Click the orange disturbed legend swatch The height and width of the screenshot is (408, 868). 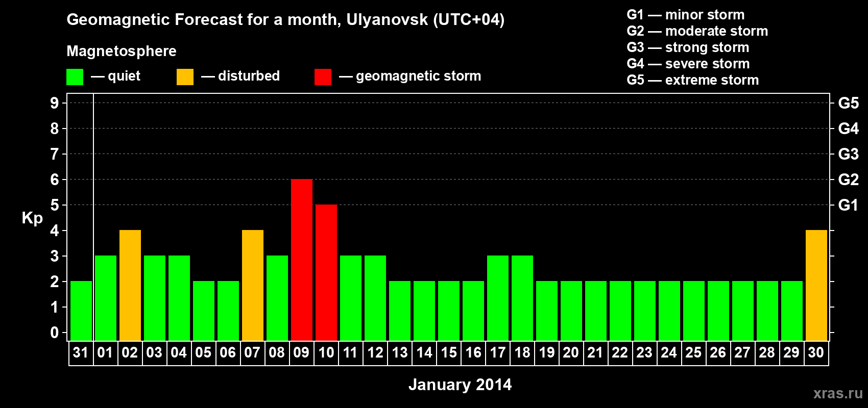point(185,77)
